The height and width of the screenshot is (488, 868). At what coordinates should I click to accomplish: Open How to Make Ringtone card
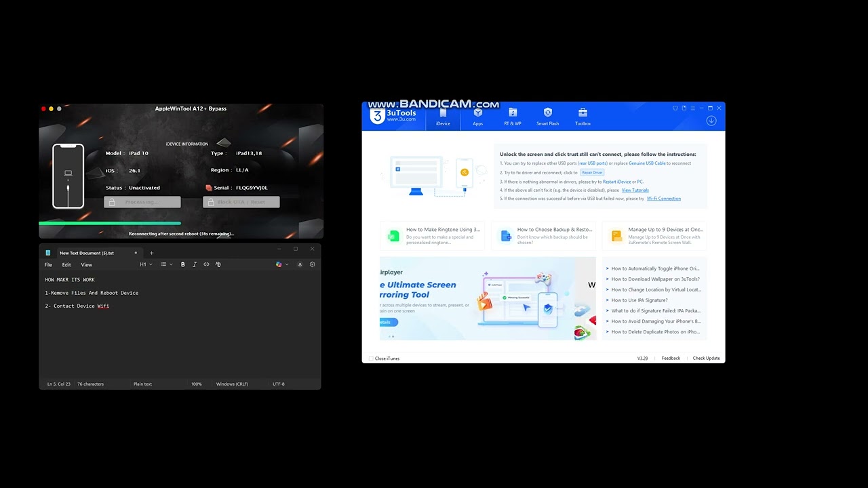click(432, 236)
